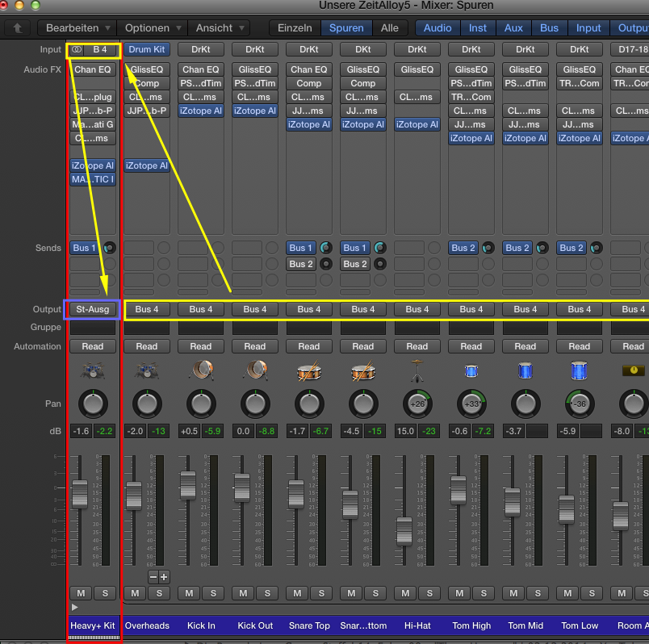Click the Hi-Hat pan knob

point(417,404)
